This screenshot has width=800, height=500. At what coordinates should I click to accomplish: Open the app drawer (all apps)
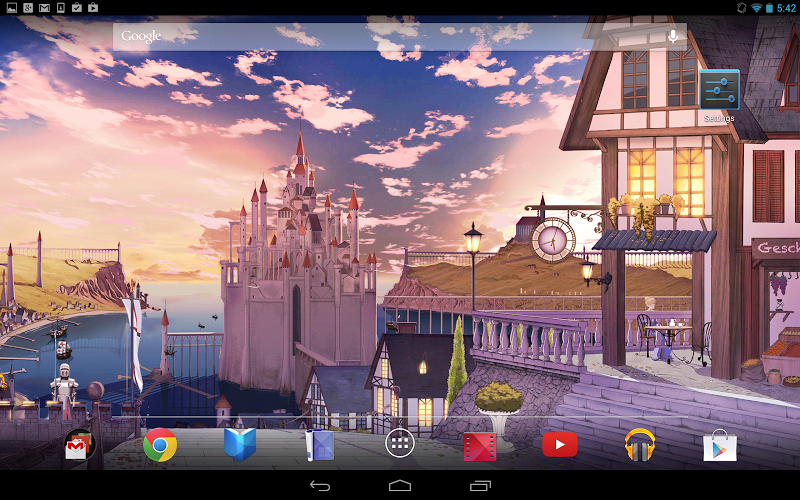(399, 443)
